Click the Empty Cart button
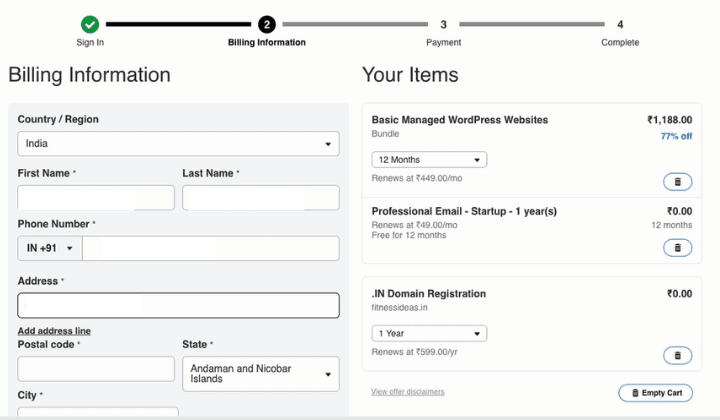Image resolution: width=720 pixels, height=420 pixels. tap(655, 393)
